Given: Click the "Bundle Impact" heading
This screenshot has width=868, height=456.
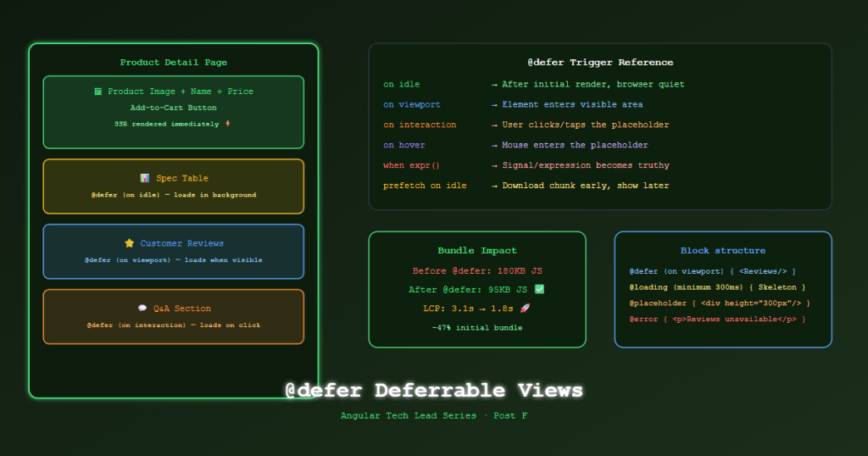Looking at the screenshot, I should click(477, 251).
